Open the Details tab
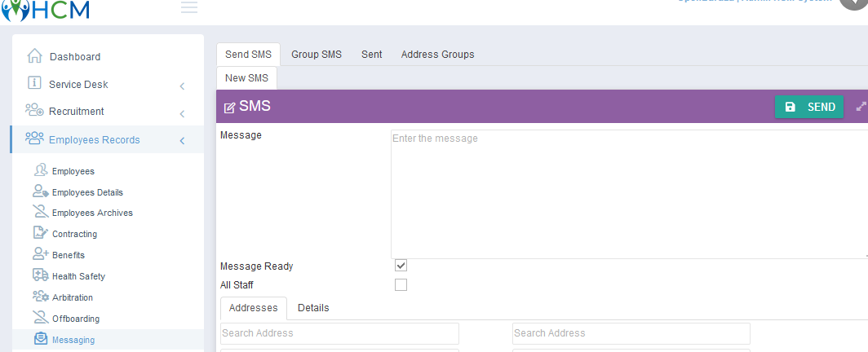The image size is (868, 352). tap(313, 308)
